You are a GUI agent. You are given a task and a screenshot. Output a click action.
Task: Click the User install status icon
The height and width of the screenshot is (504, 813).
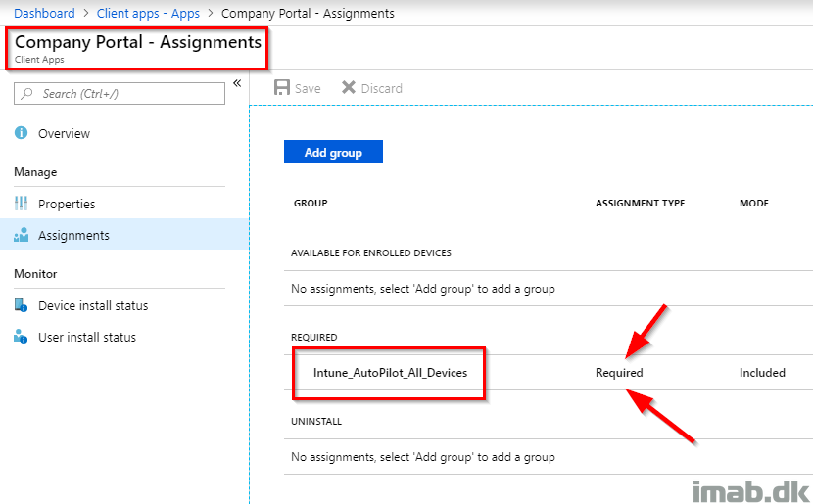pyautogui.click(x=21, y=337)
